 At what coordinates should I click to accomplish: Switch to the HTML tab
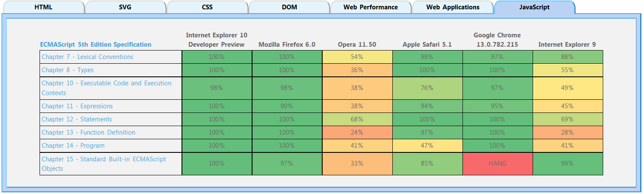tap(43, 7)
